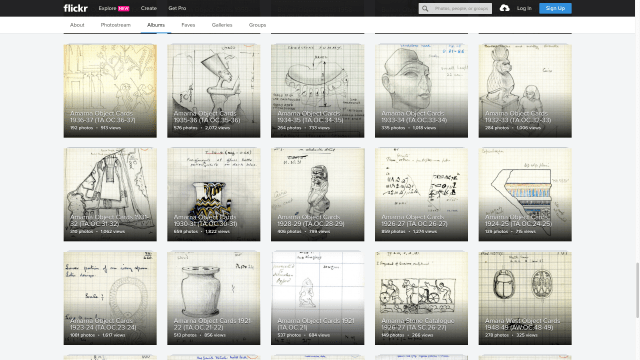Open album Amarna Object Cards 1921 (TA.OC.21)
This screenshot has height=360, width=640.
tap(318, 298)
